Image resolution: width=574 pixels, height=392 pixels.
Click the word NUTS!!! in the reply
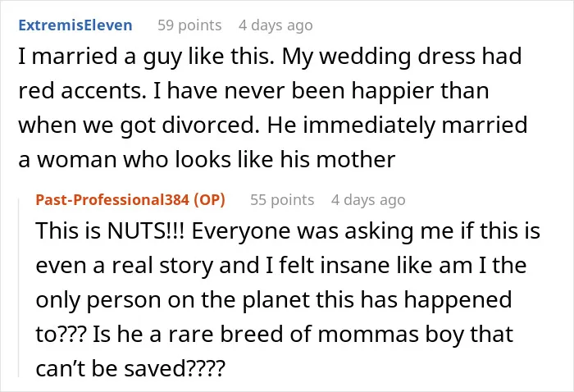click(x=145, y=231)
